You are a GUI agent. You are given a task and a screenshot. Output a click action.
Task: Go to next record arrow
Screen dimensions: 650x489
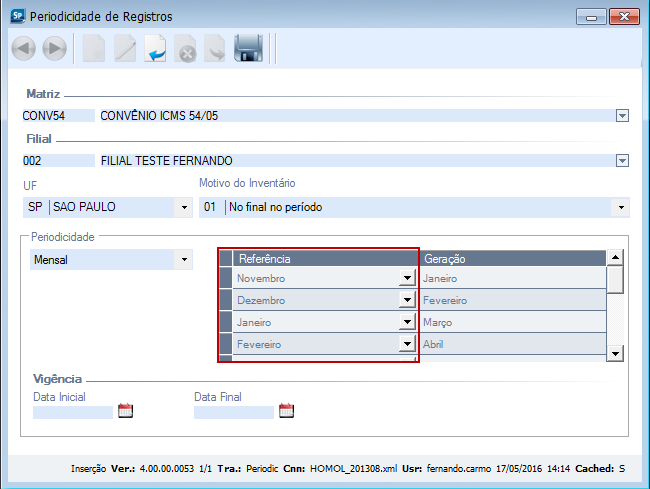click(x=55, y=48)
